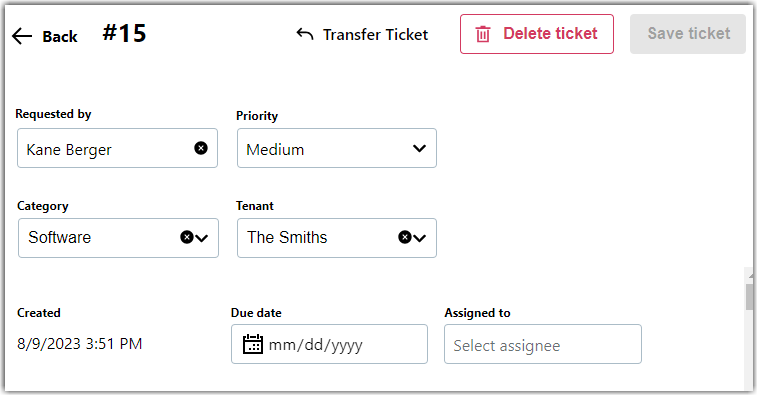
Task: Select the Medium priority text
Action: (x=275, y=149)
